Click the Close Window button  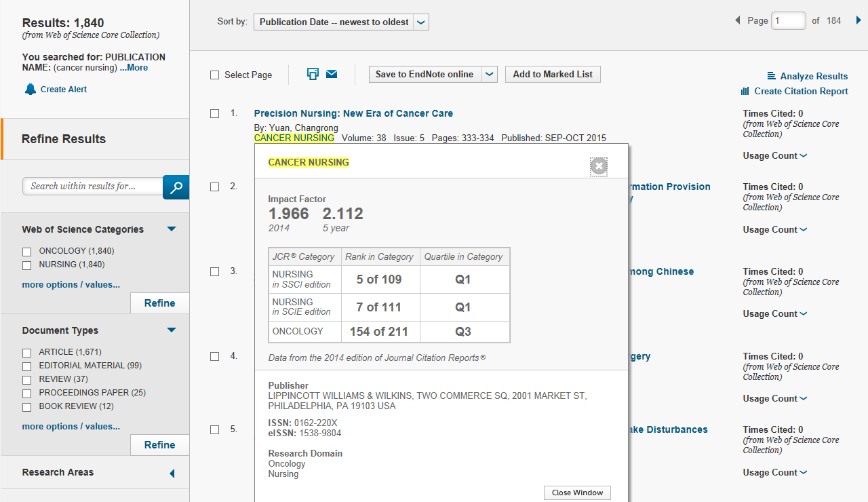coord(577,493)
